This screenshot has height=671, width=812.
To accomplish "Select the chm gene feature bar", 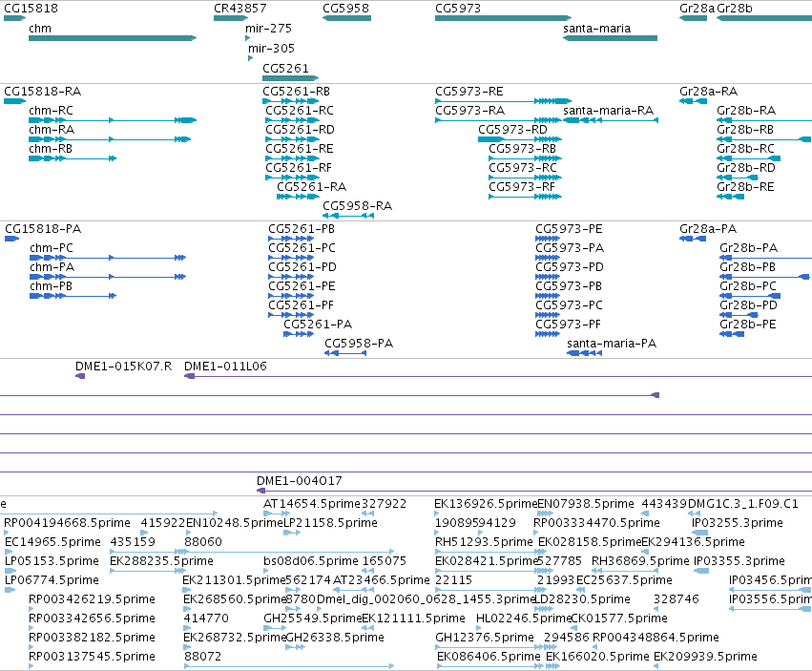I will (113, 38).
